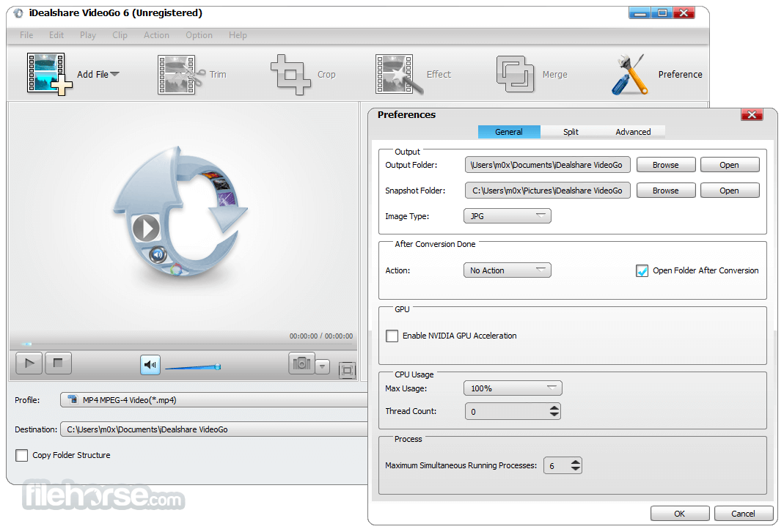This screenshot has width=784, height=532.
Task: Open Preference tools icon
Action: [x=630, y=75]
